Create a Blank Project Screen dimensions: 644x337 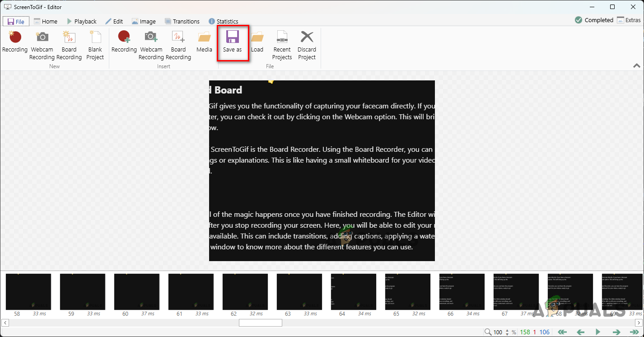(x=95, y=45)
